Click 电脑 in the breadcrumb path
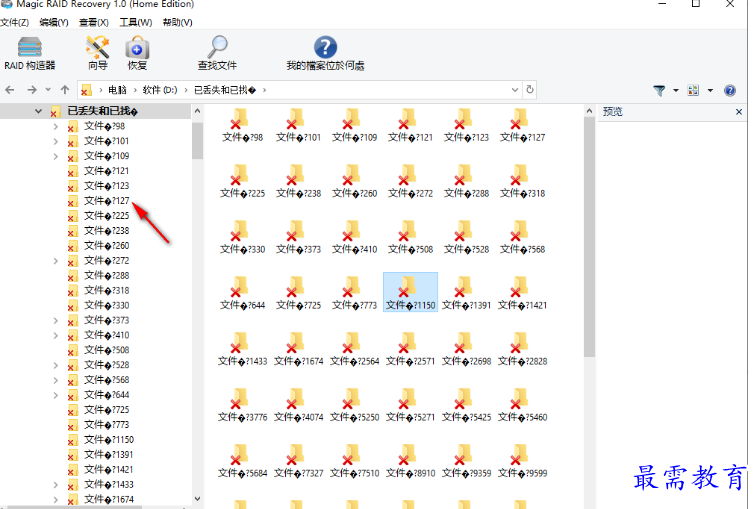 pyautogui.click(x=117, y=90)
